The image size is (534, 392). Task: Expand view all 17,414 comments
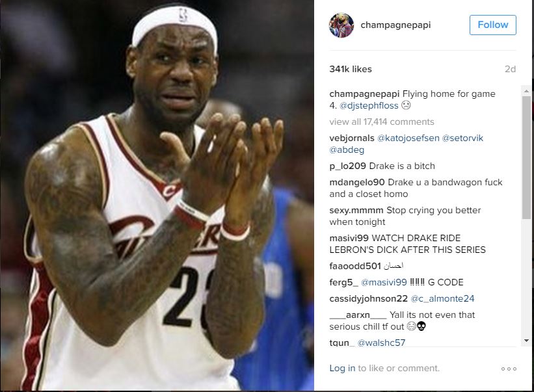click(381, 122)
